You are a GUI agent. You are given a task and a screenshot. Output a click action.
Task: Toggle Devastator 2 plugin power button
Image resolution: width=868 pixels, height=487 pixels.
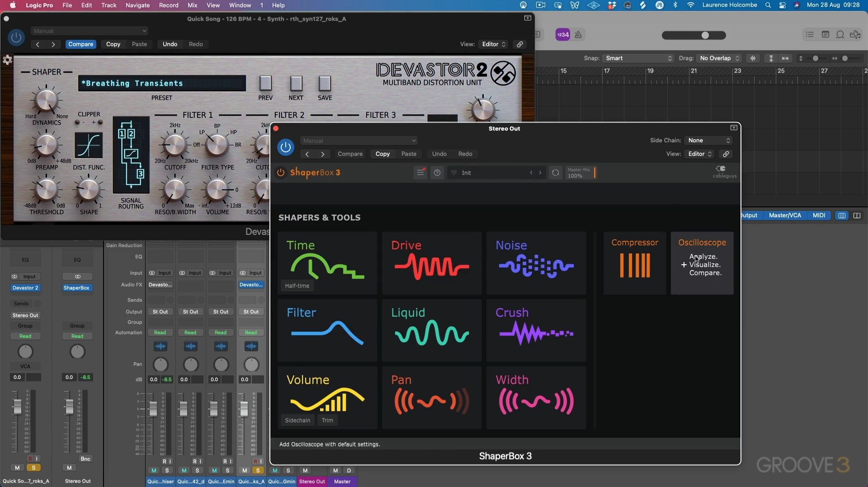[16, 37]
